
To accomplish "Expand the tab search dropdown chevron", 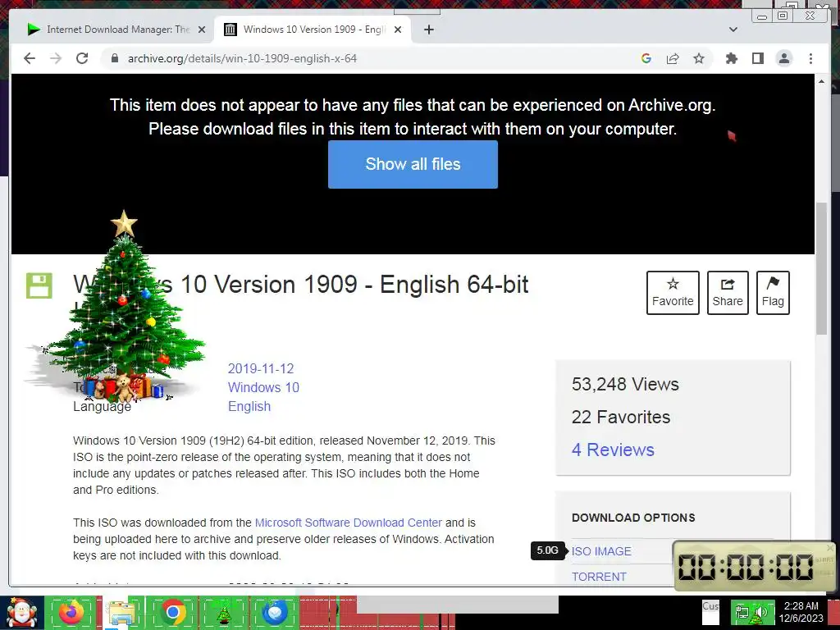I will (733, 30).
